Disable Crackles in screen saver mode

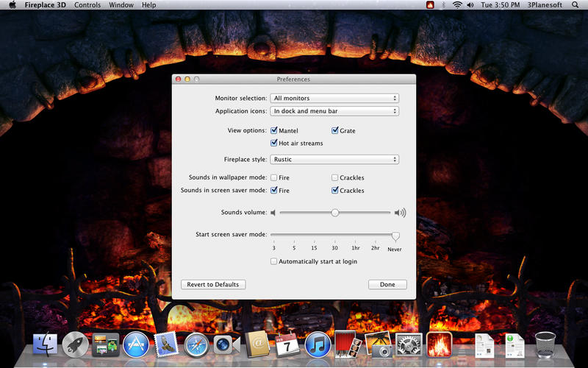[335, 190]
